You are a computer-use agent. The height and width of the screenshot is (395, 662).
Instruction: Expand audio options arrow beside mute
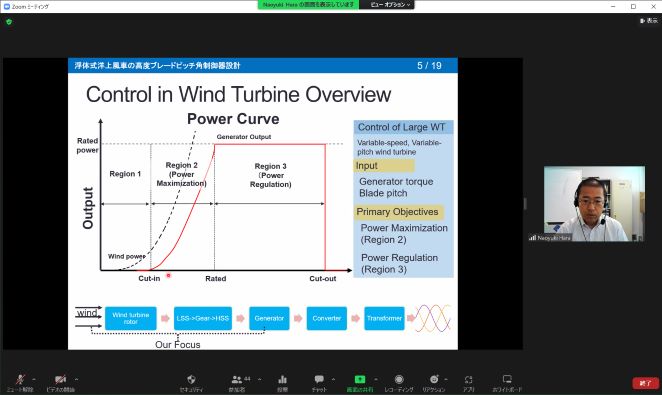34,379
